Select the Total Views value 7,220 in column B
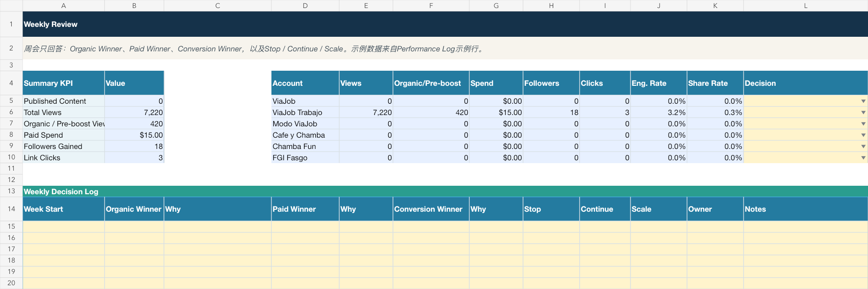This screenshot has height=289, width=868. (x=134, y=112)
